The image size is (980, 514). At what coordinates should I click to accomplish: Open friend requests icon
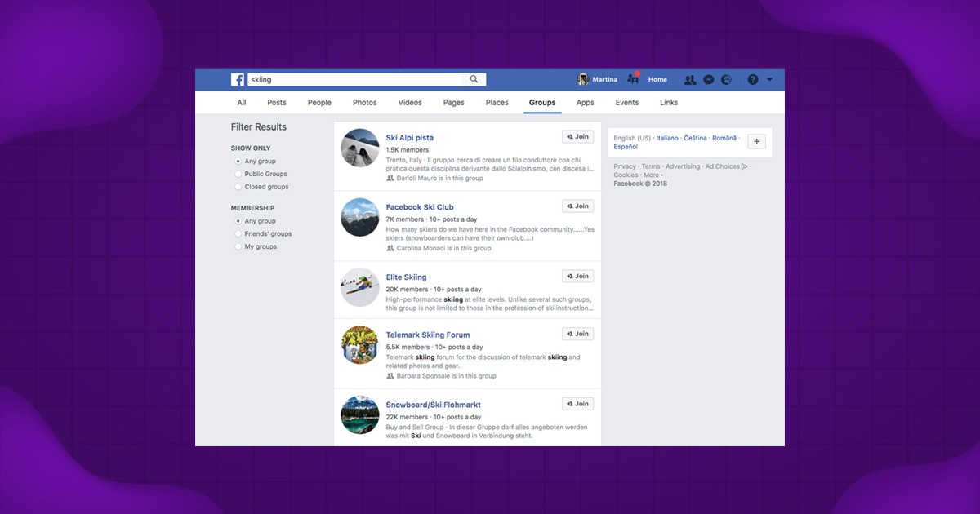(690, 80)
